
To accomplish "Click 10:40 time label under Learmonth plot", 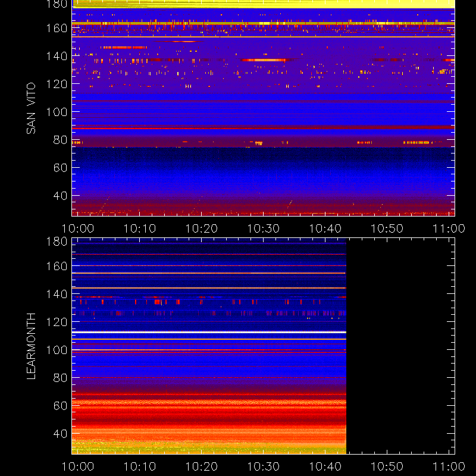I will 325,466.
